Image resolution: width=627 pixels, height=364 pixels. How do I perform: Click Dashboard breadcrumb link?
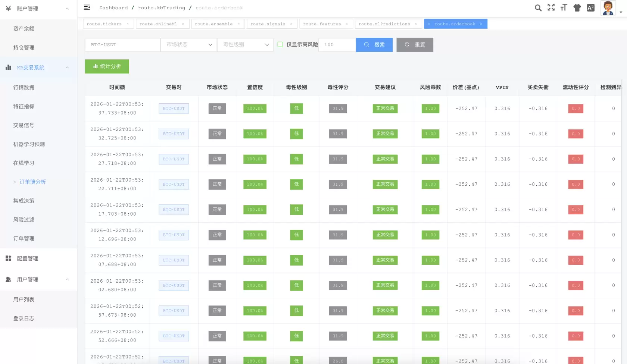pos(113,8)
